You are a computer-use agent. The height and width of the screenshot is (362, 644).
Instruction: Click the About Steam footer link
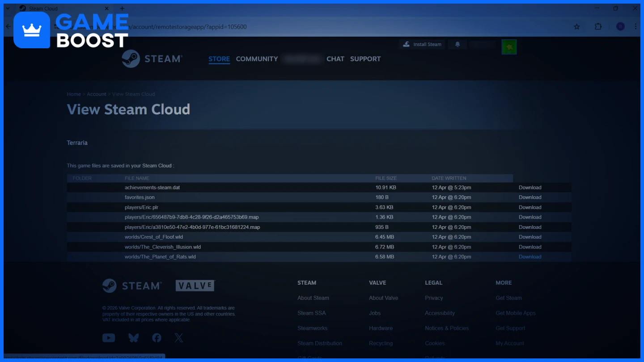313,298
